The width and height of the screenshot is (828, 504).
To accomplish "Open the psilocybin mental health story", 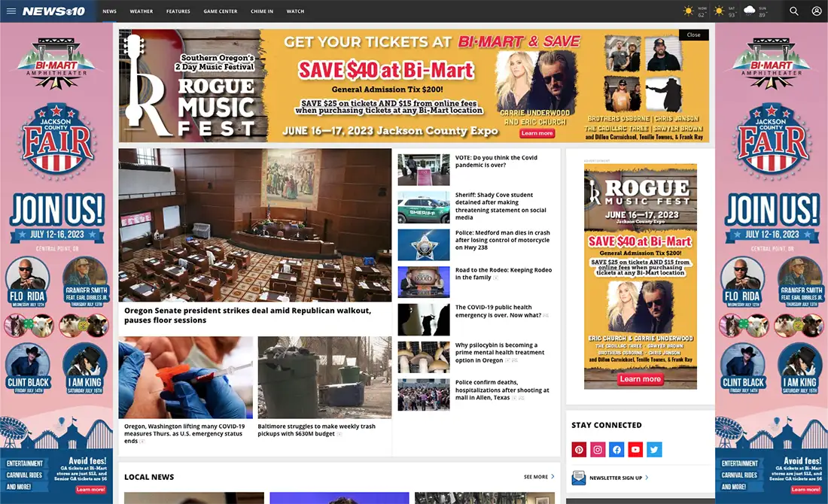I will pos(500,353).
